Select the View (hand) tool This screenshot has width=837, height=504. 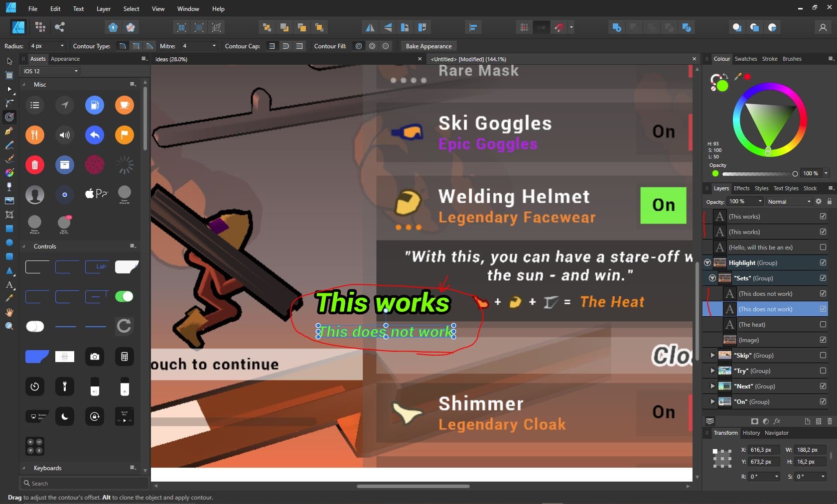point(9,312)
